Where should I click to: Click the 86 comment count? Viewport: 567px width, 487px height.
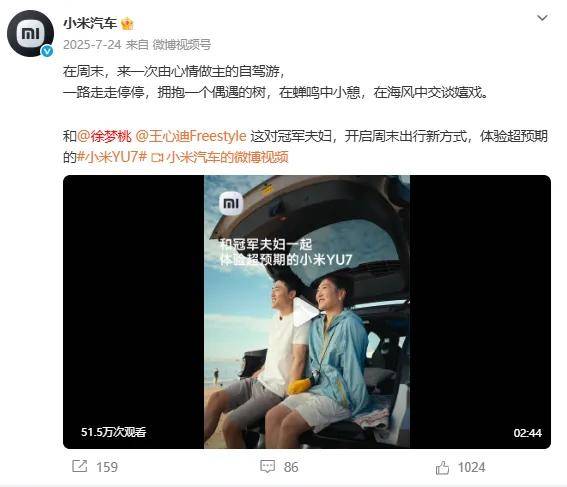point(291,467)
